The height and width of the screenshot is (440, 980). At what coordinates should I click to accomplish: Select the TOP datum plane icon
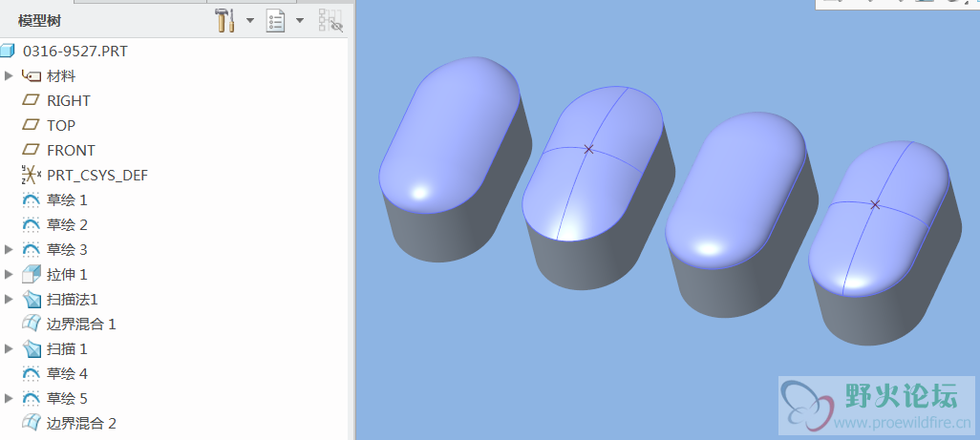[x=31, y=125]
